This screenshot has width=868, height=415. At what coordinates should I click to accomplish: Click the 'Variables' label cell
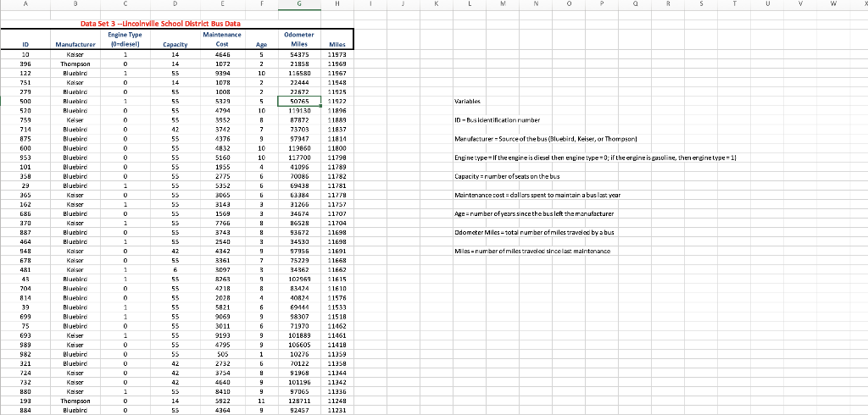click(468, 102)
